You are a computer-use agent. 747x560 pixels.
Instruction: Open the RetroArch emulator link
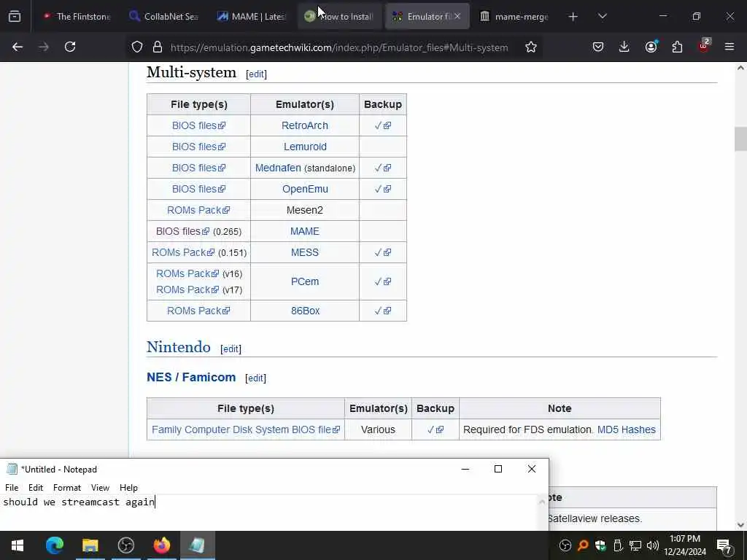click(304, 125)
